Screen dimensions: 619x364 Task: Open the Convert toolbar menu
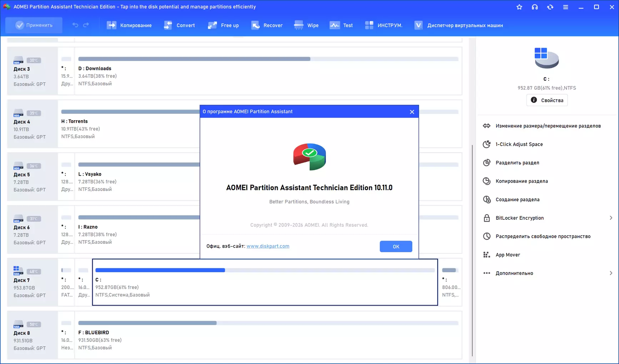click(x=179, y=25)
